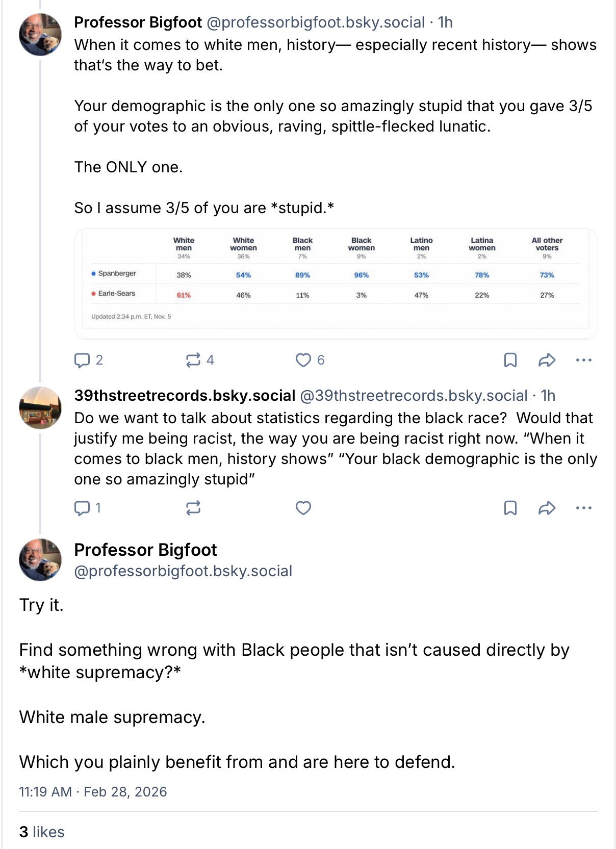Open more options on first post

583,361
